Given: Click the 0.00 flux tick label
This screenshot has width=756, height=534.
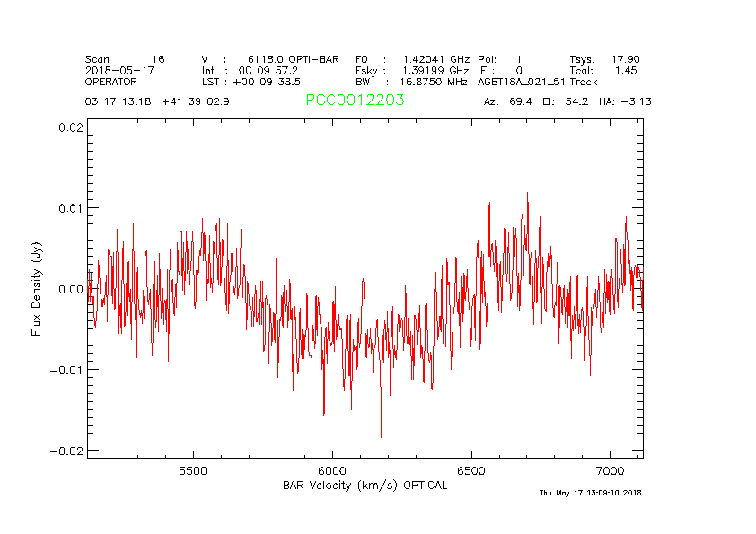Looking at the screenshot, I should pos(71,289).
